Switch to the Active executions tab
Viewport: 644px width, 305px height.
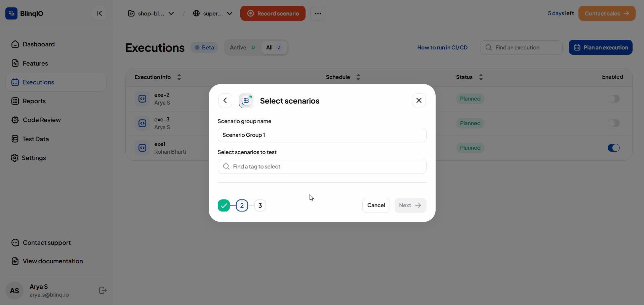(x=242, y=47)
